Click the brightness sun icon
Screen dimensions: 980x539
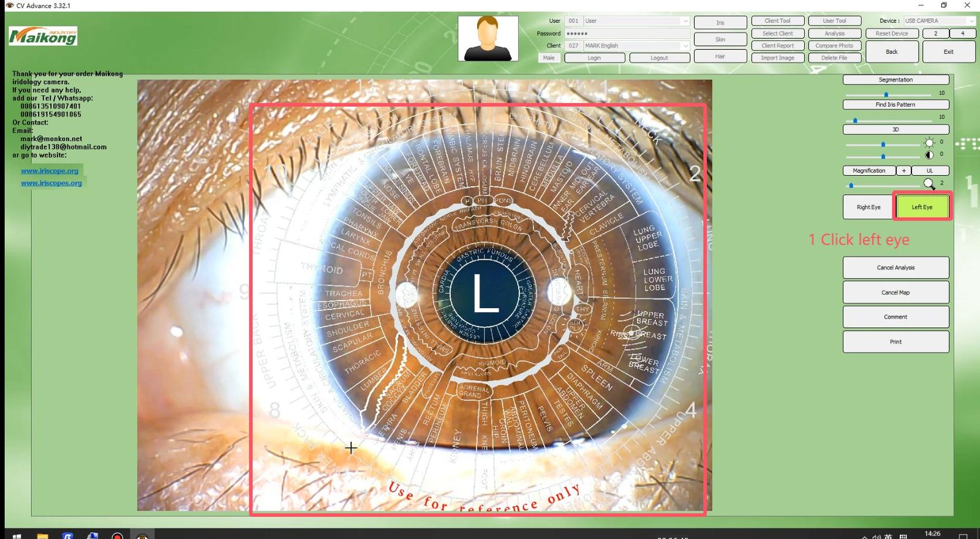(x=929, y=143)
